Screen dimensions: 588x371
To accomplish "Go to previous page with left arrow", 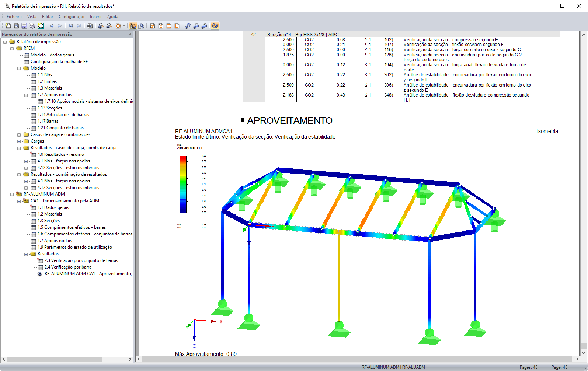I will (52, 26).
